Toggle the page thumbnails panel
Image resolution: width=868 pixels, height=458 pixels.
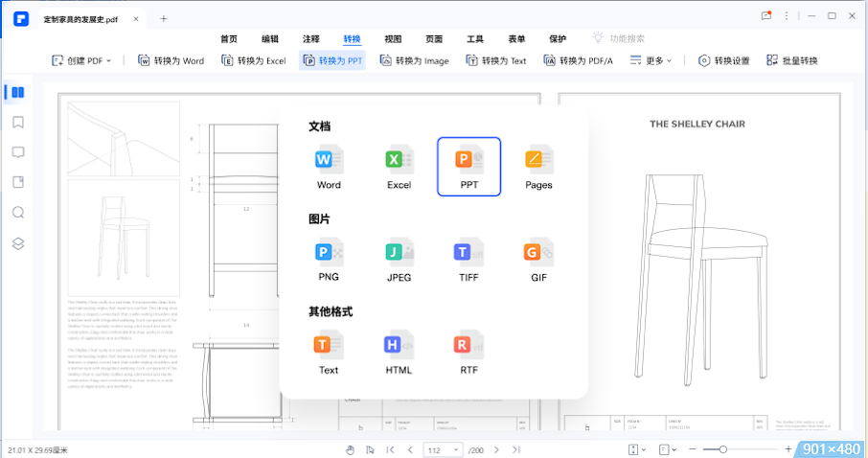click(x=17, y=93)
